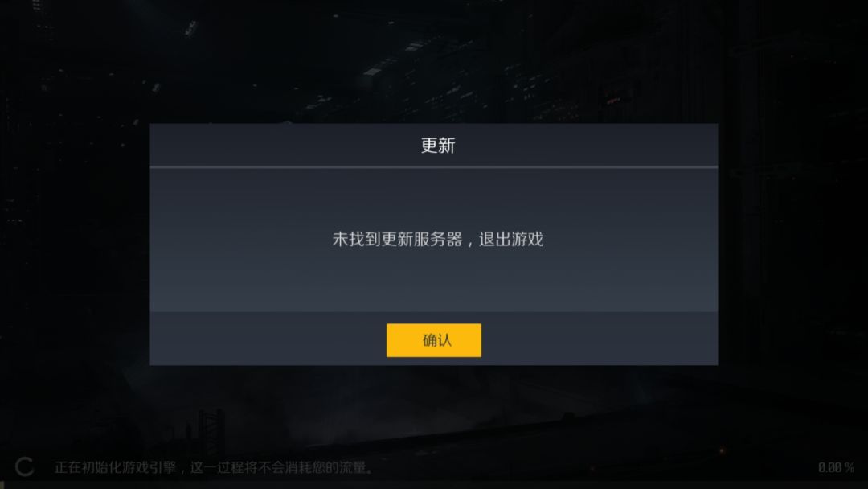Click the yellow progress start marker
This screenshot has height=489, width=868.
click(x=3, y=484)
